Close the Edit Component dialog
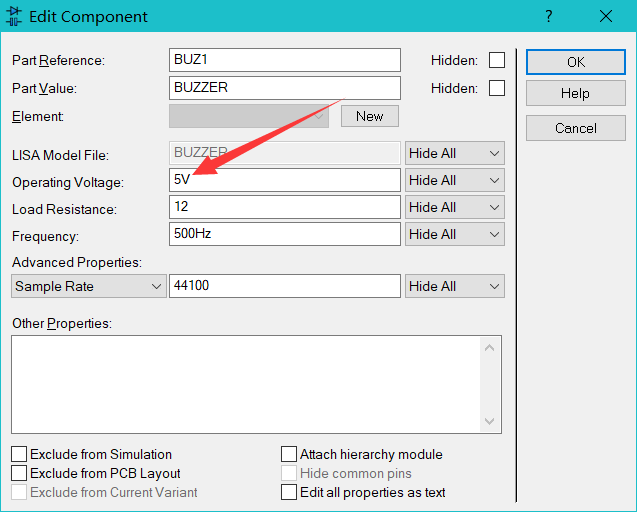Image resolution: width=637 pixels, height=512 pixels. click(606, 16)
